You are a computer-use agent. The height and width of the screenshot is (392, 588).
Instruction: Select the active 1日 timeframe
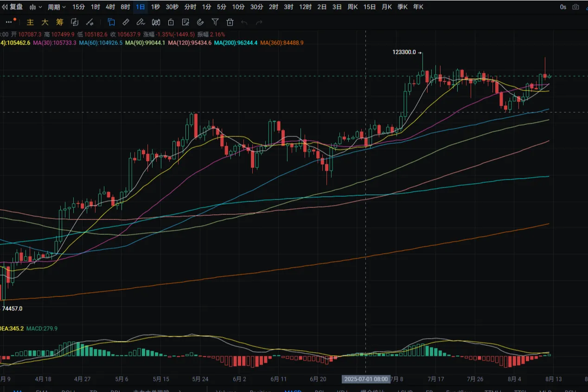(140, 7)
